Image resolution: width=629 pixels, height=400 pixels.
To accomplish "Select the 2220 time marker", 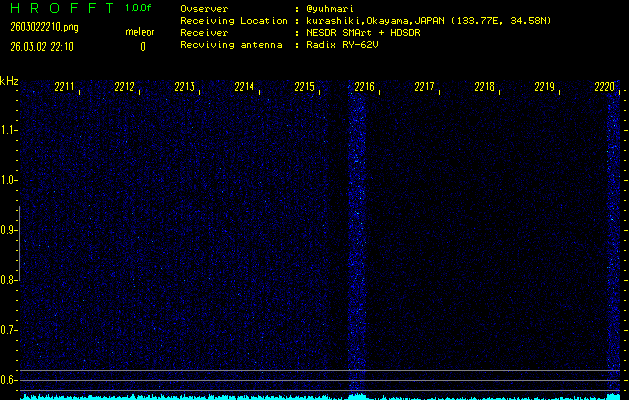I will (604, 88).
